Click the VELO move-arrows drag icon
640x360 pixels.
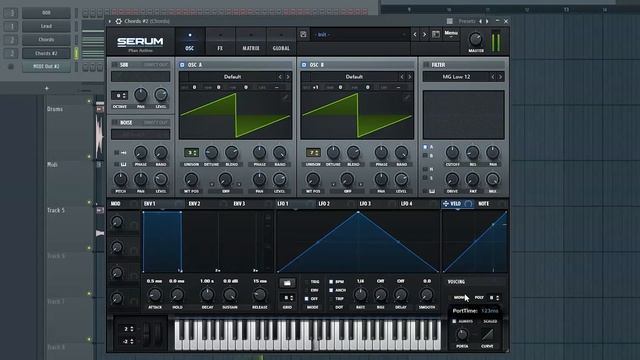click(x=446, y=203)
